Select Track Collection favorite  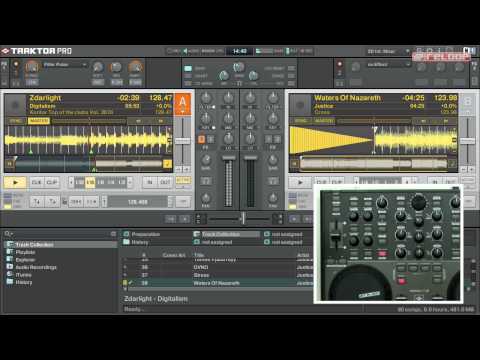click(x=226, y=234)
